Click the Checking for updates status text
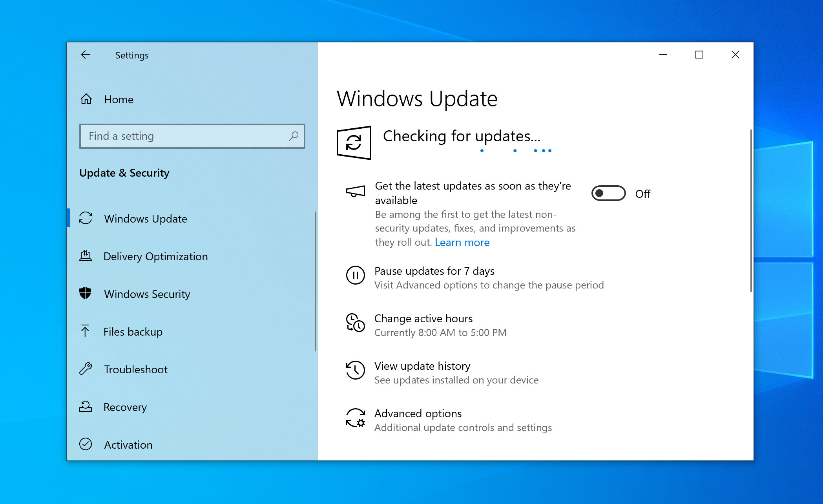The image size is (823, 504). pos(462,136)
